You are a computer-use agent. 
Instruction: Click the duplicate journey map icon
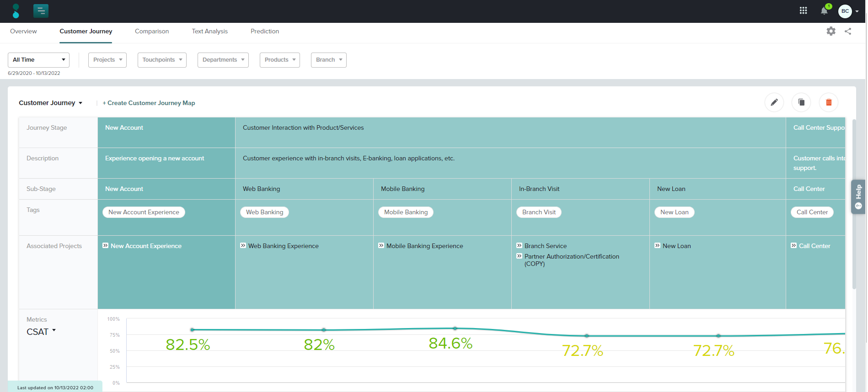click(801, 102)
